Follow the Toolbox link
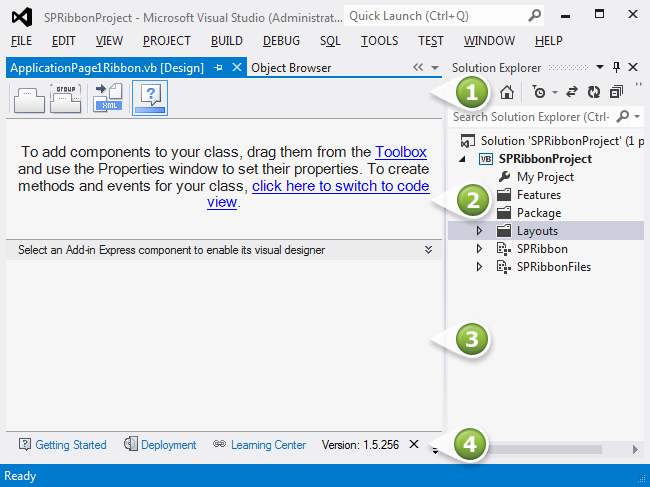 [401, 152]
